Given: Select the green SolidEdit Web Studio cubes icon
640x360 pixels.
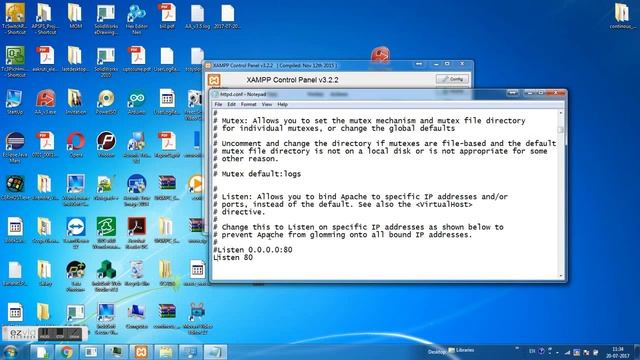Looking at the screenshot, I should pyautogui.click(x=106, y=276).
